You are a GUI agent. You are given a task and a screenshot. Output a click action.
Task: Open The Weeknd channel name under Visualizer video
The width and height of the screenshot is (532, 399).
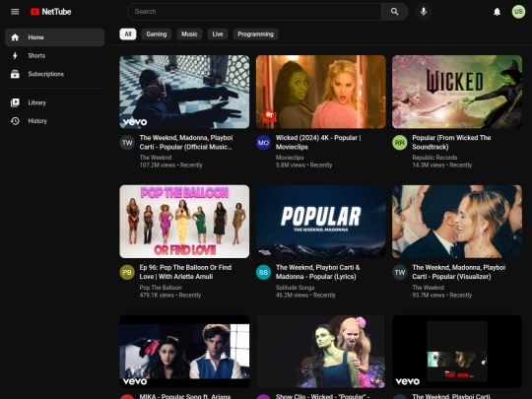(429, 288)
